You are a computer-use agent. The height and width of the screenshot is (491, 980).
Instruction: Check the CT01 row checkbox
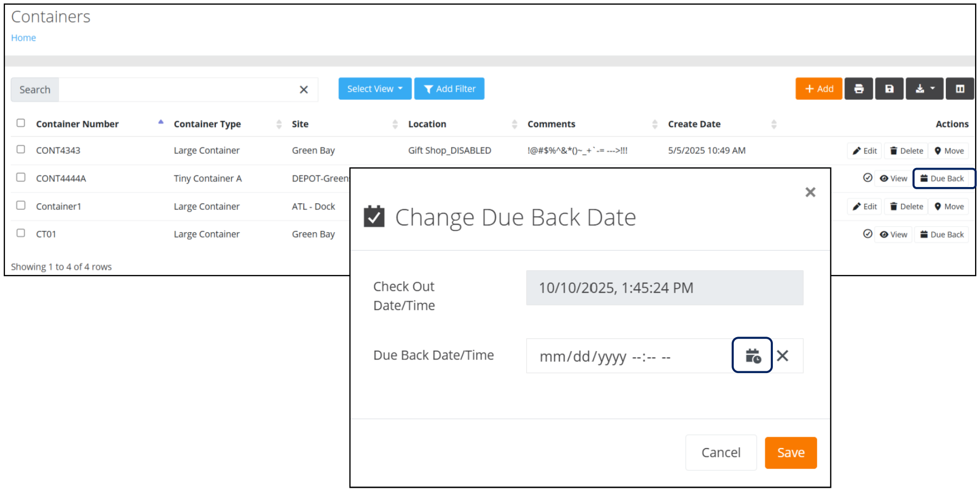coord(21,233)
